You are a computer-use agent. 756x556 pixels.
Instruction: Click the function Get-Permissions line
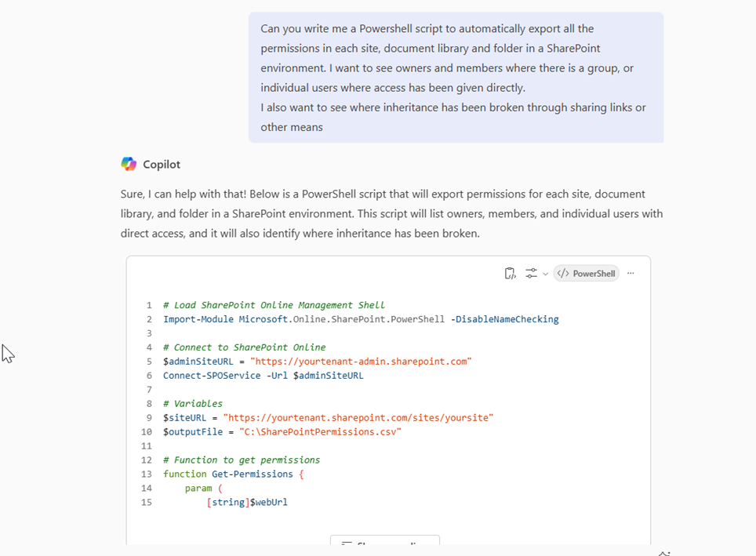[x=234, y=474]
